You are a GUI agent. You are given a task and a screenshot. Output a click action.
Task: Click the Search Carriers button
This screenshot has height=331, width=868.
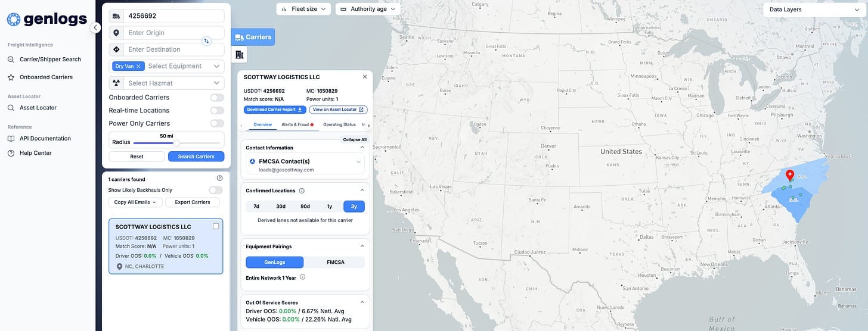tap(196, 157)
